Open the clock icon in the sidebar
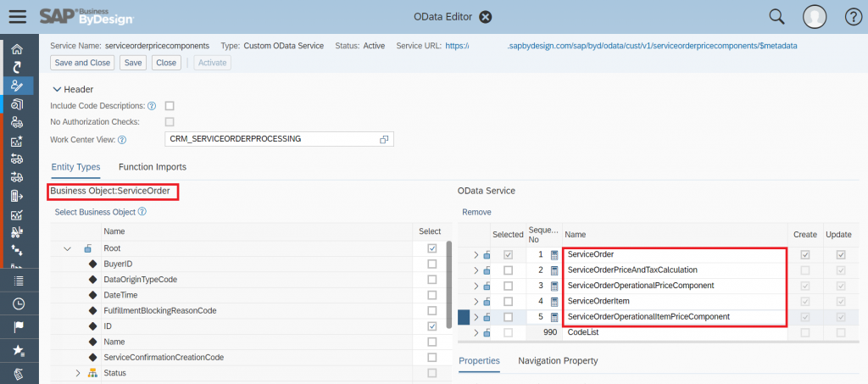The width and height of the screenshot is (868, 384). pyautogui.click(x=19, y=303)
